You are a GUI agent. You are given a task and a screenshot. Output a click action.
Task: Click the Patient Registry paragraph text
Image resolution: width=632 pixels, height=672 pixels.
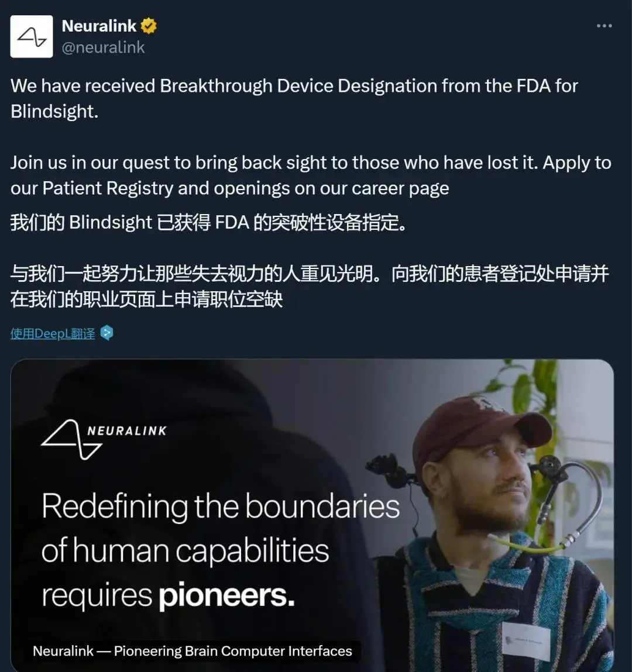click(311, 175)
